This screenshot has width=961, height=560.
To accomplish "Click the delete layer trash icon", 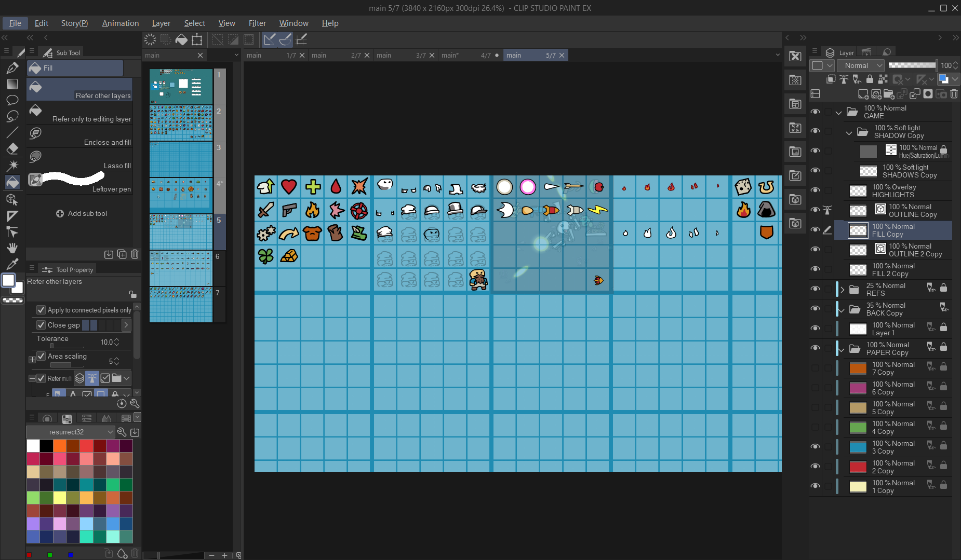I will pyautogui.click(x=954, y=94).
